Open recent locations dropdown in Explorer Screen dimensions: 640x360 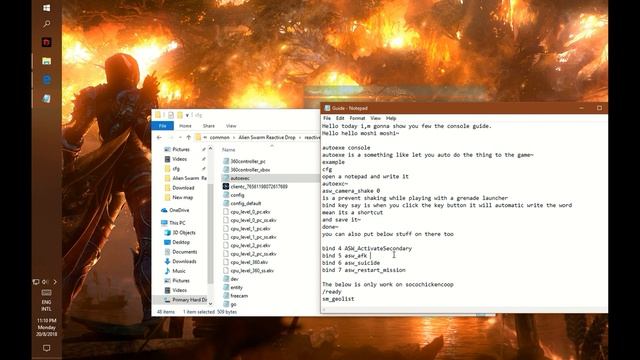click(180, 138)
